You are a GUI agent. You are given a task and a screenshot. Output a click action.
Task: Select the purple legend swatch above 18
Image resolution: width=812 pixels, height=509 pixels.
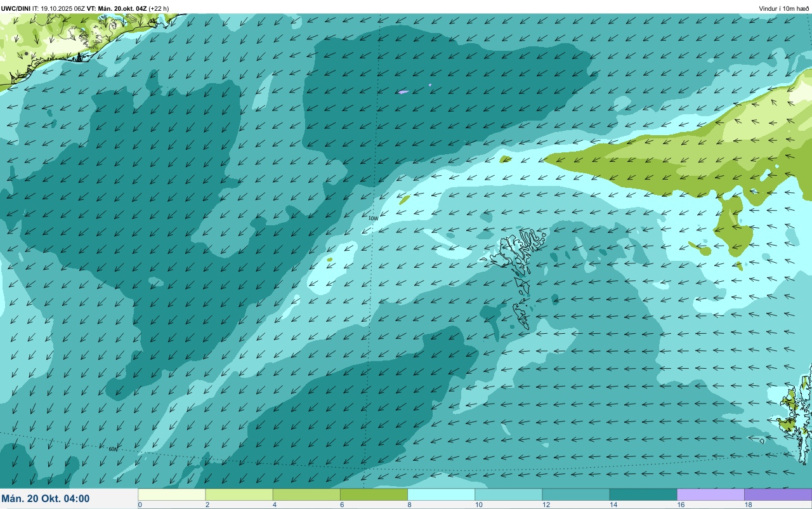tap(778, 494)
